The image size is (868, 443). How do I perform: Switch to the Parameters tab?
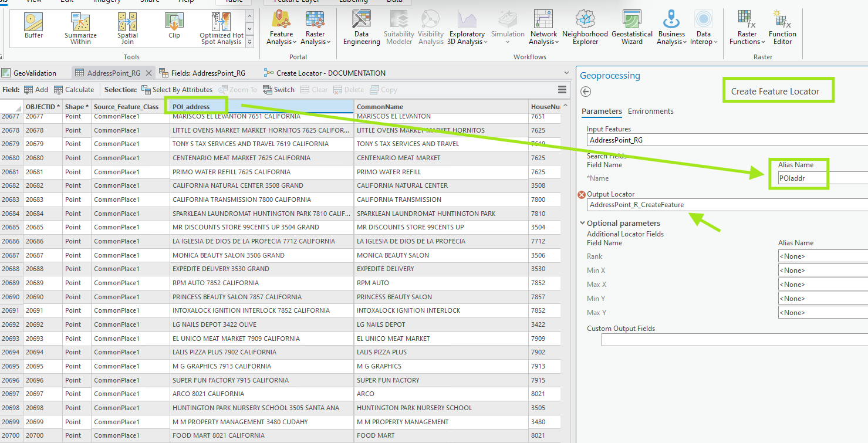(602, 111)
